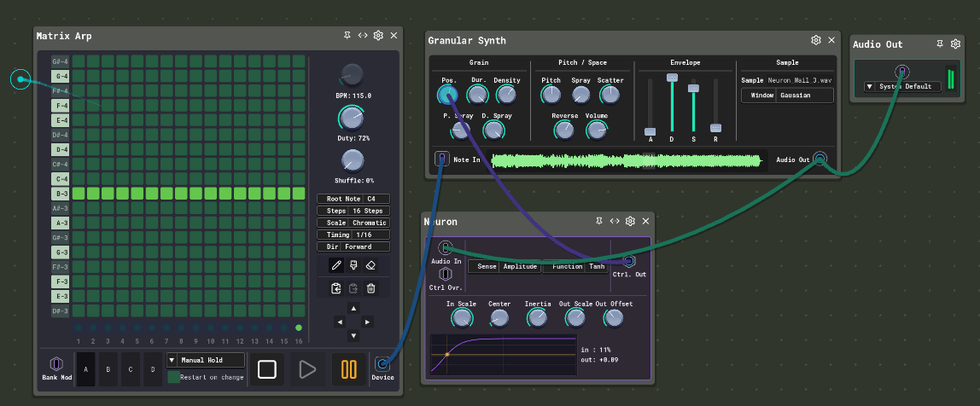Shift pattern down with the down arrow

353,336
